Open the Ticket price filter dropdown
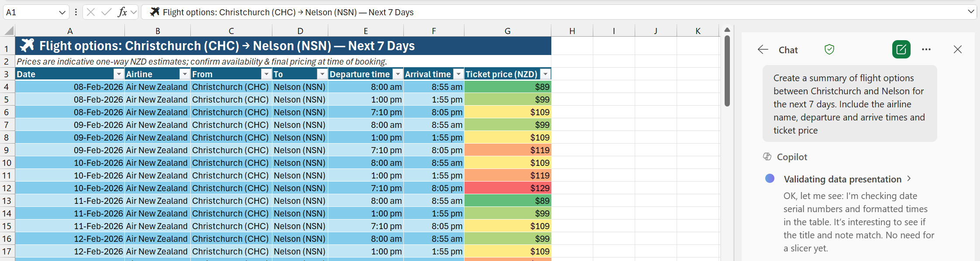 545,74
